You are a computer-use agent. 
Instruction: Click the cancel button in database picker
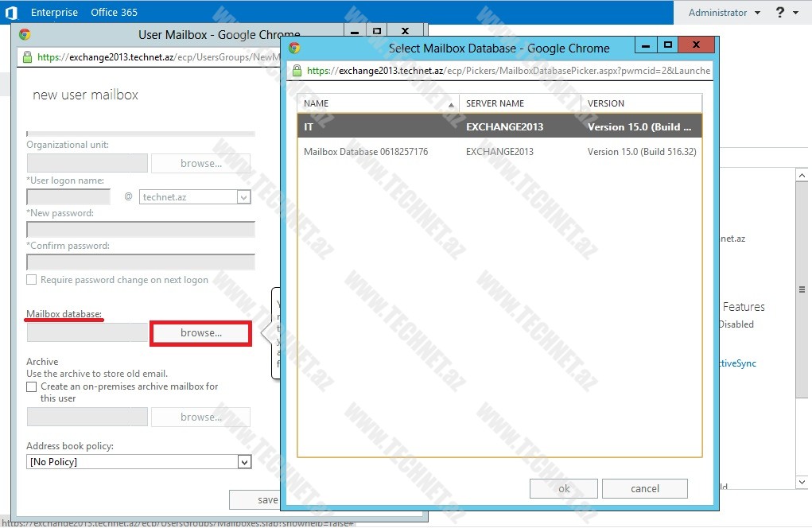tap(644, 489)
